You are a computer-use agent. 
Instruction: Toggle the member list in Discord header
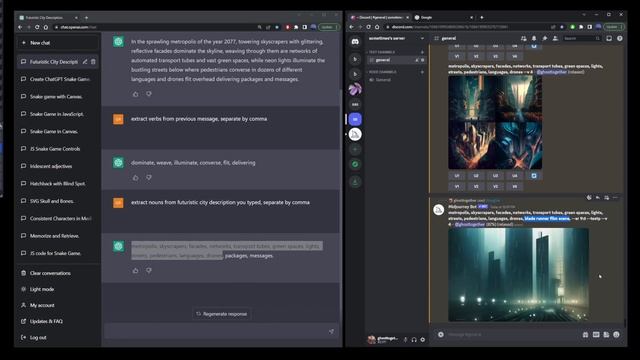[x=555, y=38]
